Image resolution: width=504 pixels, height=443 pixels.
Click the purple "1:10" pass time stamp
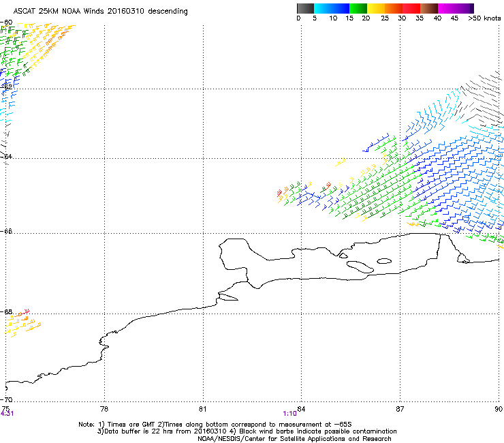click(x=289, y=414)
